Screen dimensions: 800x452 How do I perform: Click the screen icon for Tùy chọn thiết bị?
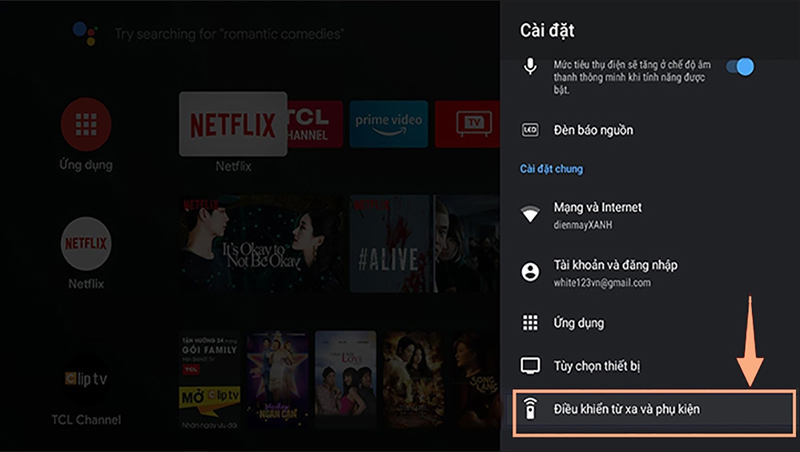click(531, 366)
